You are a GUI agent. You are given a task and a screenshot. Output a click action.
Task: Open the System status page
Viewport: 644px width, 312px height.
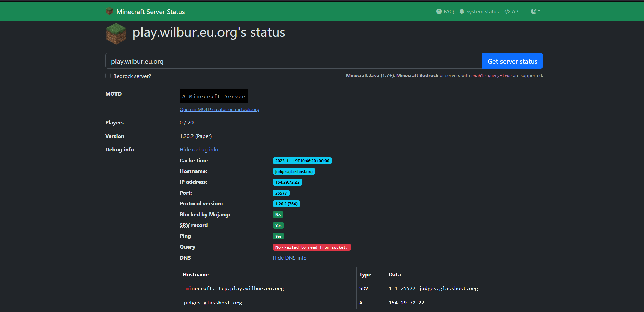point(479,11)
